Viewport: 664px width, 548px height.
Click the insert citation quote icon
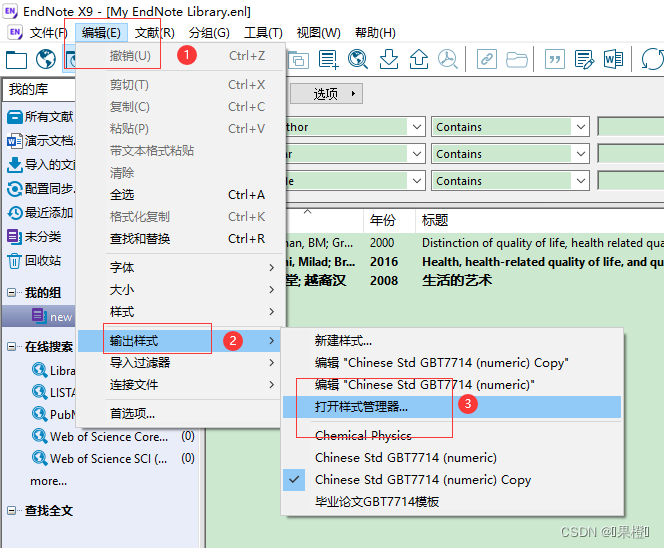pos(555,59)
